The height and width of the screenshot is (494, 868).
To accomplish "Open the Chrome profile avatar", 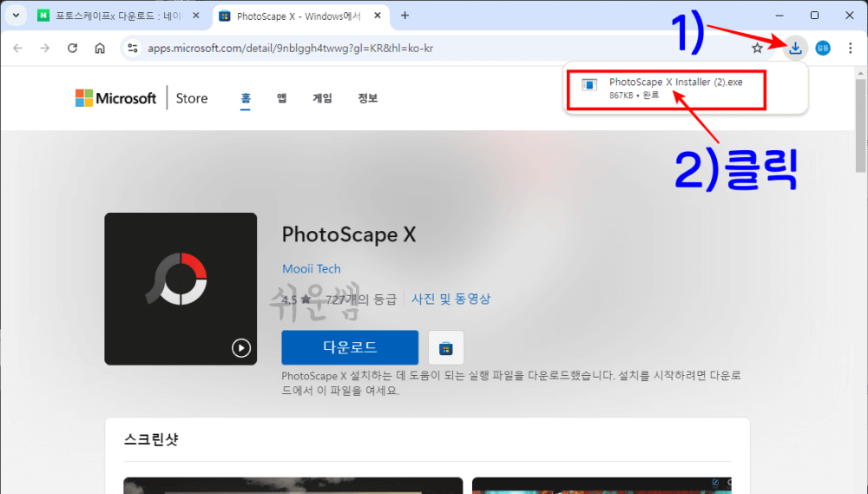I will (x=823, y=48).
